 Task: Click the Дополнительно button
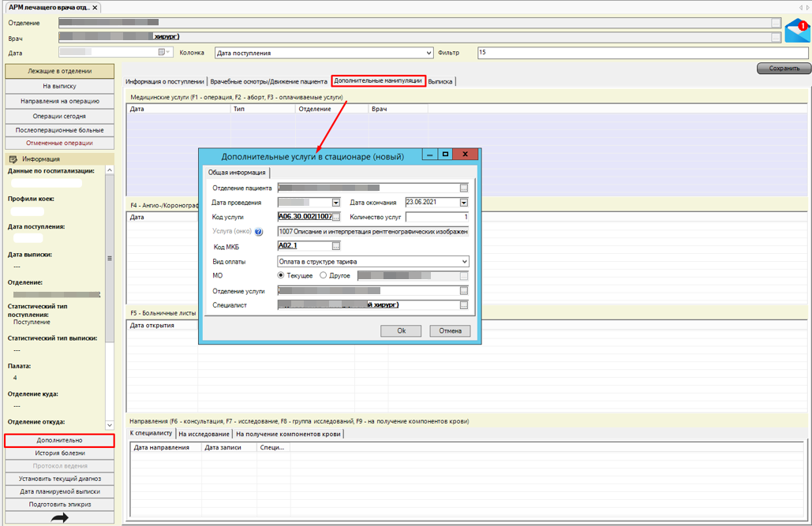coord(59,440)
